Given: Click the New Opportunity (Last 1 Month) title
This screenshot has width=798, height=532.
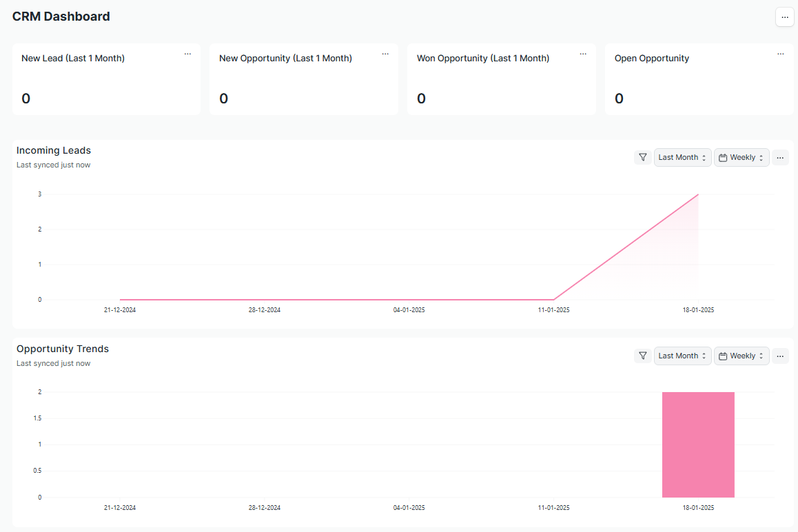Looking at the screenshot, I should [x=285, y=59].
